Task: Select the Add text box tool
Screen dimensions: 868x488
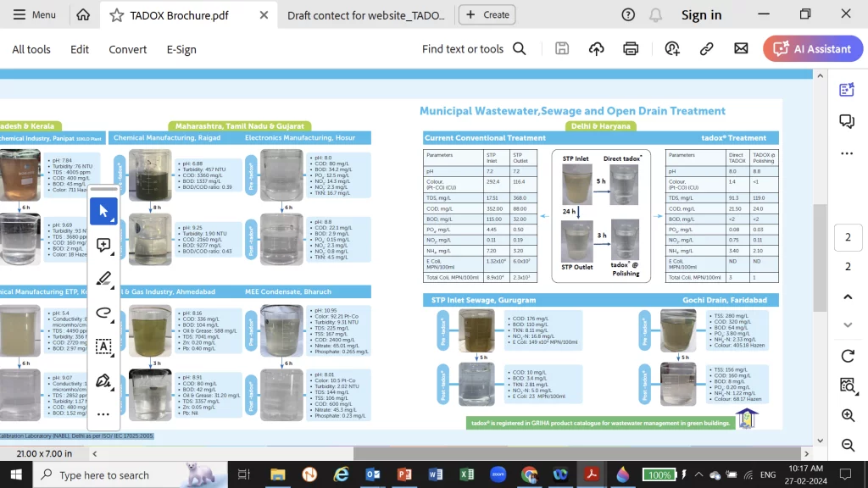Action: click(103, 347)
